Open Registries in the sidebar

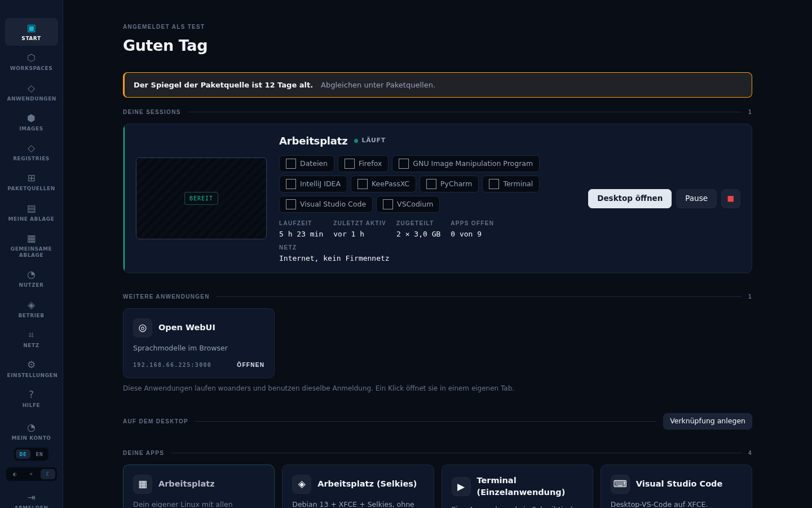(31, 152)
